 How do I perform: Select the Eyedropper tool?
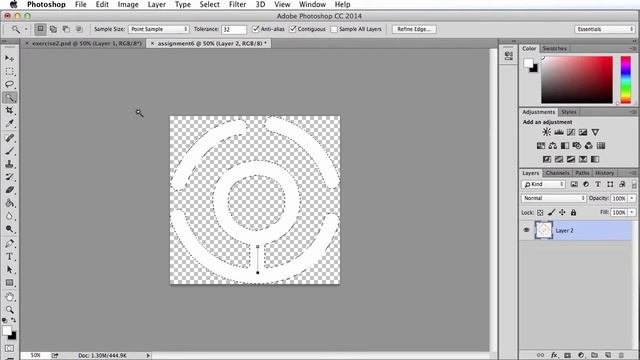(x=9, y=123)
